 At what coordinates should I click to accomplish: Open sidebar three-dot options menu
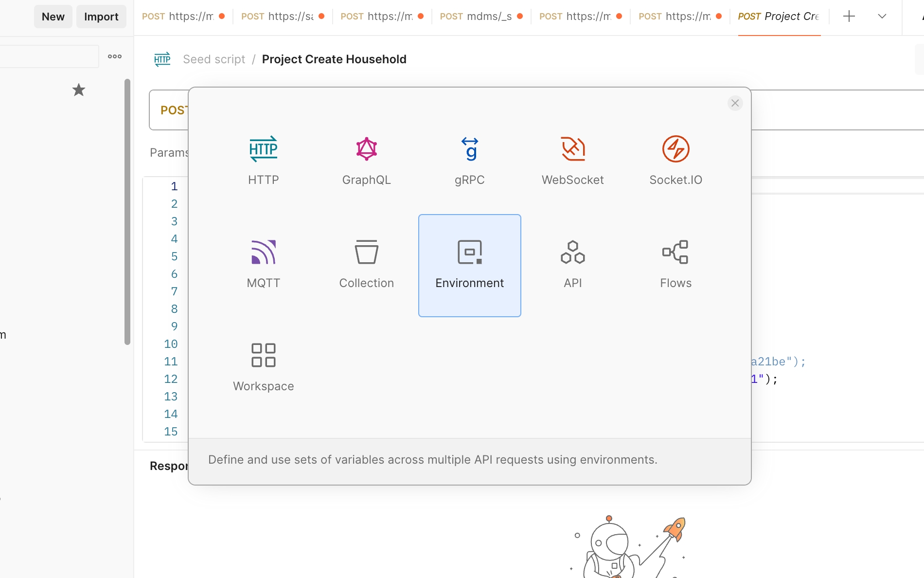[x=115, y=56]
